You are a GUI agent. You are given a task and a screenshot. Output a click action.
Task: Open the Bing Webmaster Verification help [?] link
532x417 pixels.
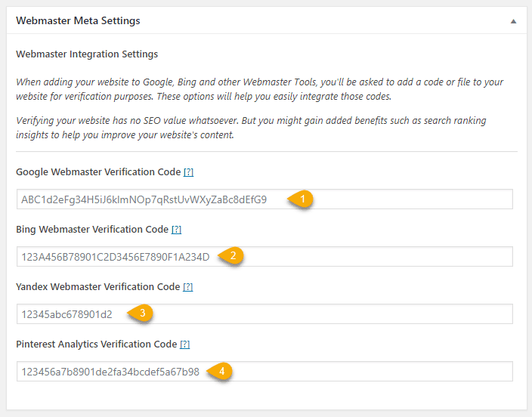tap(177, 230)
